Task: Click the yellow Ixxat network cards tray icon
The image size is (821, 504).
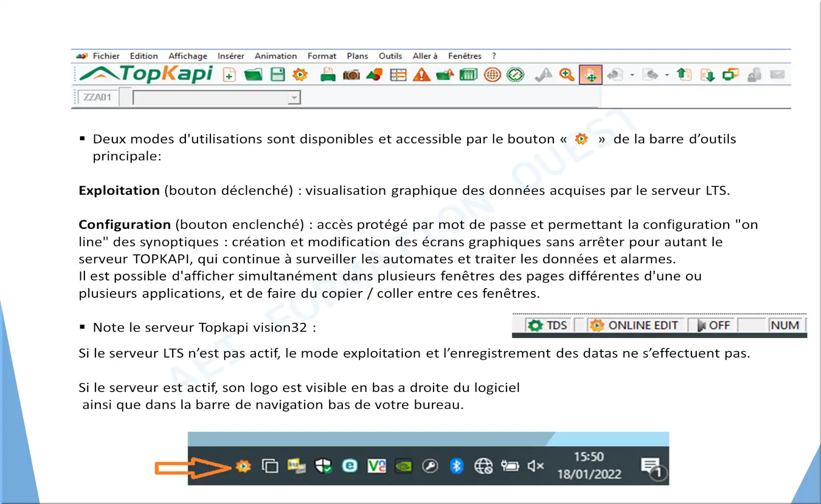Action: pos(297,466)
